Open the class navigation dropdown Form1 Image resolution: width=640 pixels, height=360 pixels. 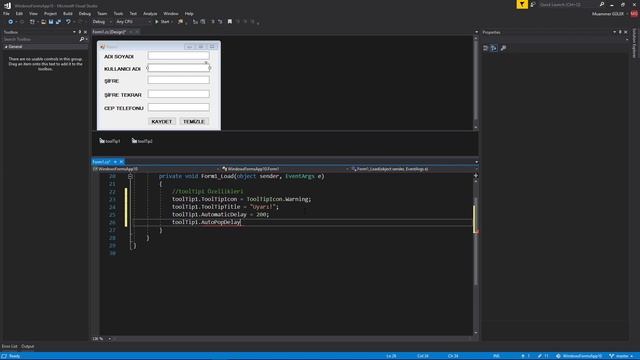coord(285,169)
